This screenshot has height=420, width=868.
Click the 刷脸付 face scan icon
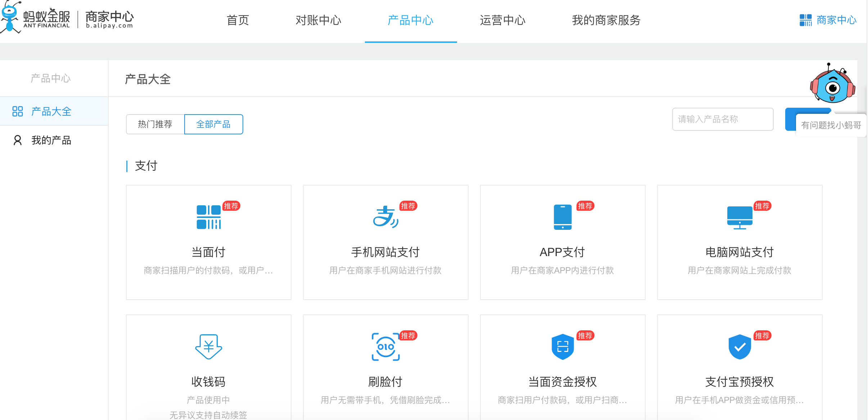385,347
